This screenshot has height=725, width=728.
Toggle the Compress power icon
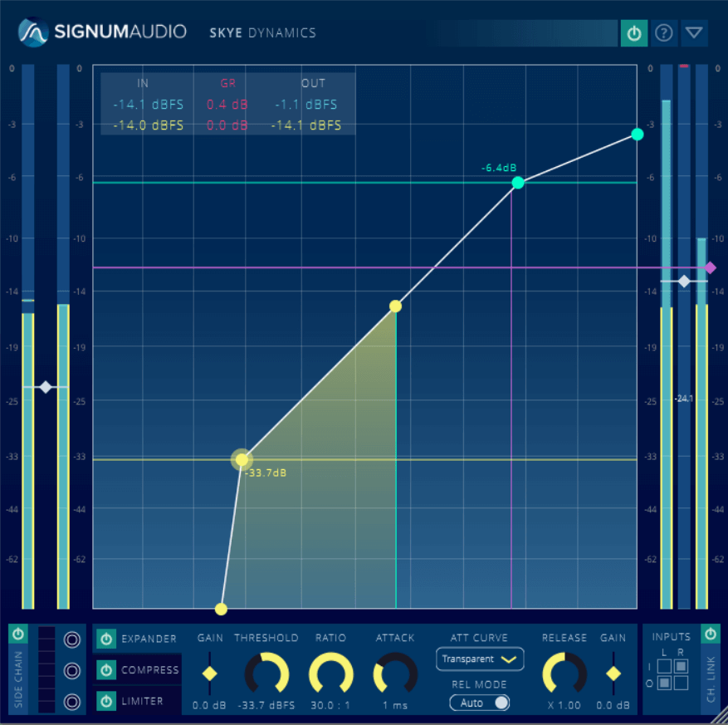coord(105,670)
